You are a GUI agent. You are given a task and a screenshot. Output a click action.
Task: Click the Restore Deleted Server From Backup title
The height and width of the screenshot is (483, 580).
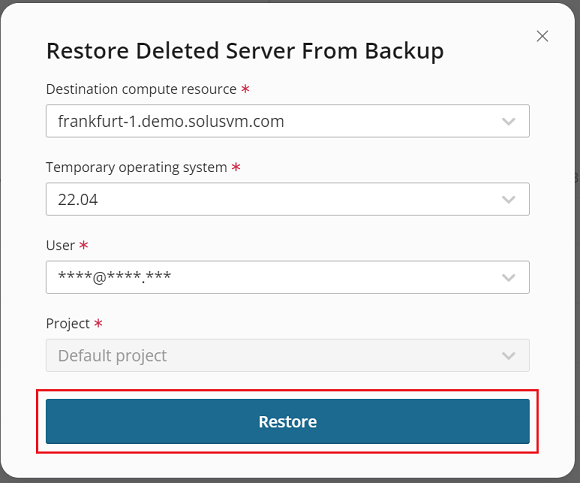tap(245, 51)
